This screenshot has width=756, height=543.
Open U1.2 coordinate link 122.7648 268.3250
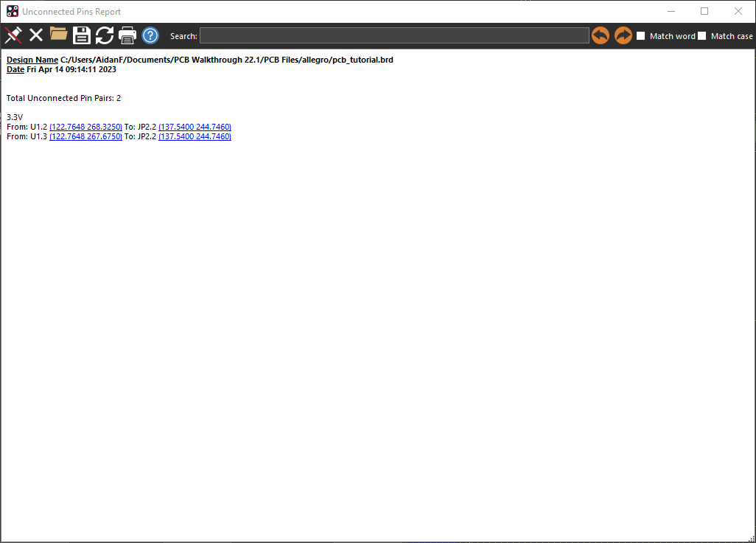coord(85,127)
